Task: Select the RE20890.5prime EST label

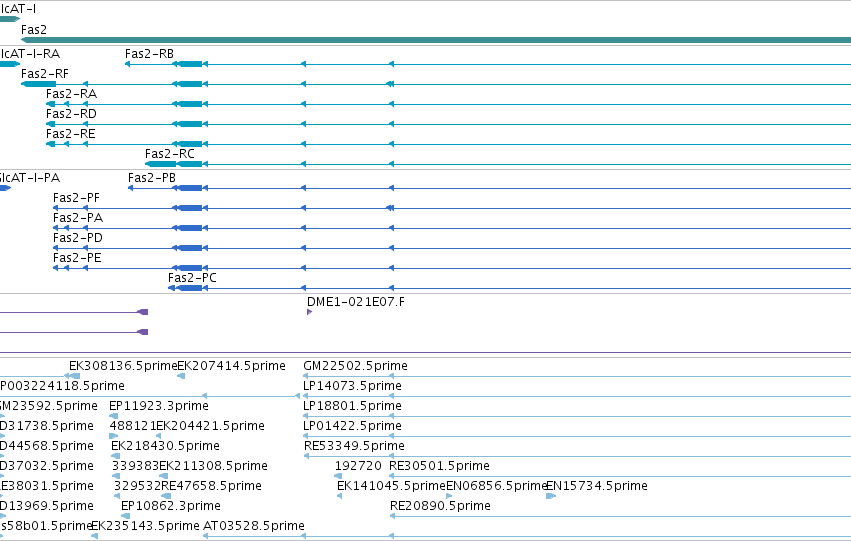Action: coord(440,507)
